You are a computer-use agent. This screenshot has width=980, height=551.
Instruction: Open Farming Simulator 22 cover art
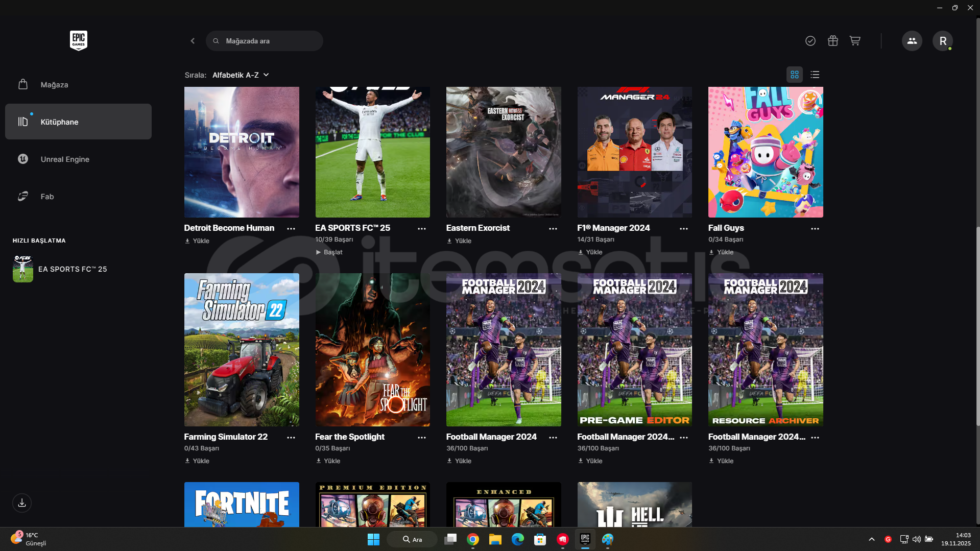point(242,350)
